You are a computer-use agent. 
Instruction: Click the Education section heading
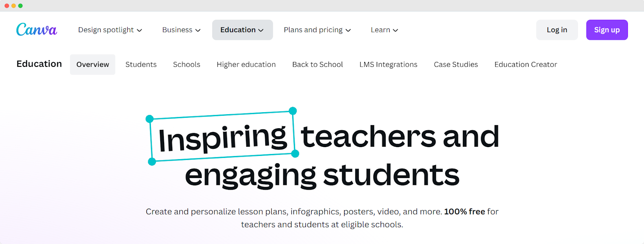[39, 64]
